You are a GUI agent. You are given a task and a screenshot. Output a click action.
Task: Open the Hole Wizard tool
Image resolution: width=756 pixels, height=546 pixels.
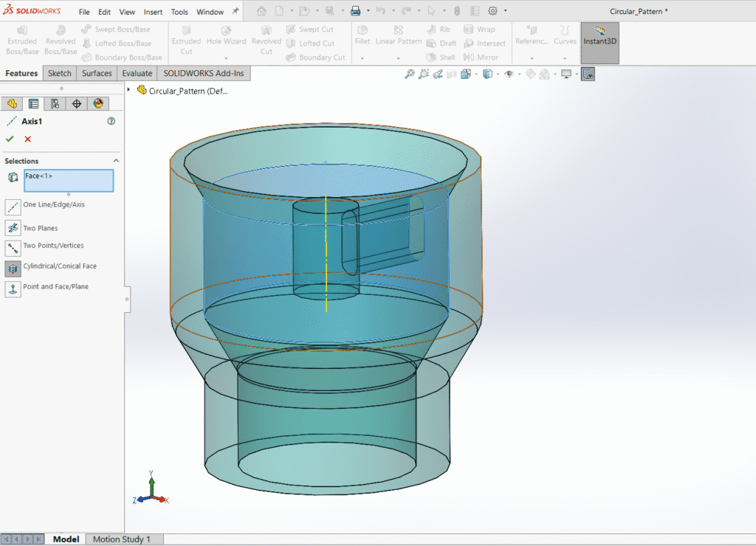tap(226, 37)
